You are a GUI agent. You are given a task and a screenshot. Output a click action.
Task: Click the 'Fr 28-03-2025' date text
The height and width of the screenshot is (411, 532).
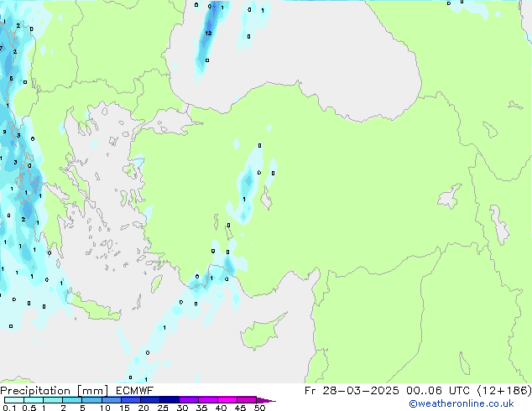(352, 391)
